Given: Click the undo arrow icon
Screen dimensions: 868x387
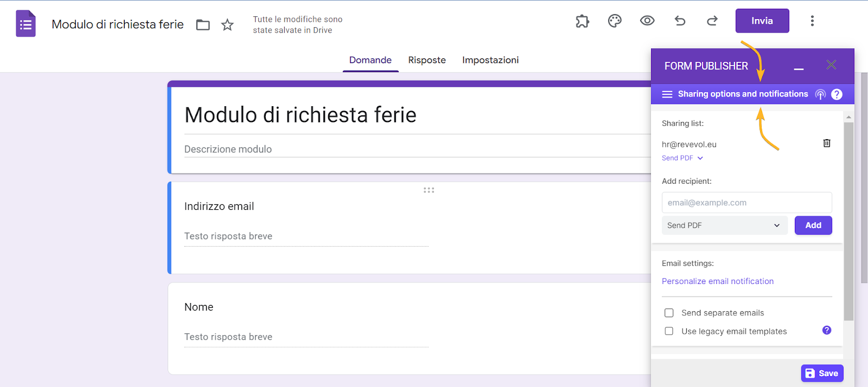Looking at the screenshot, I should click(x=680, y=21).
